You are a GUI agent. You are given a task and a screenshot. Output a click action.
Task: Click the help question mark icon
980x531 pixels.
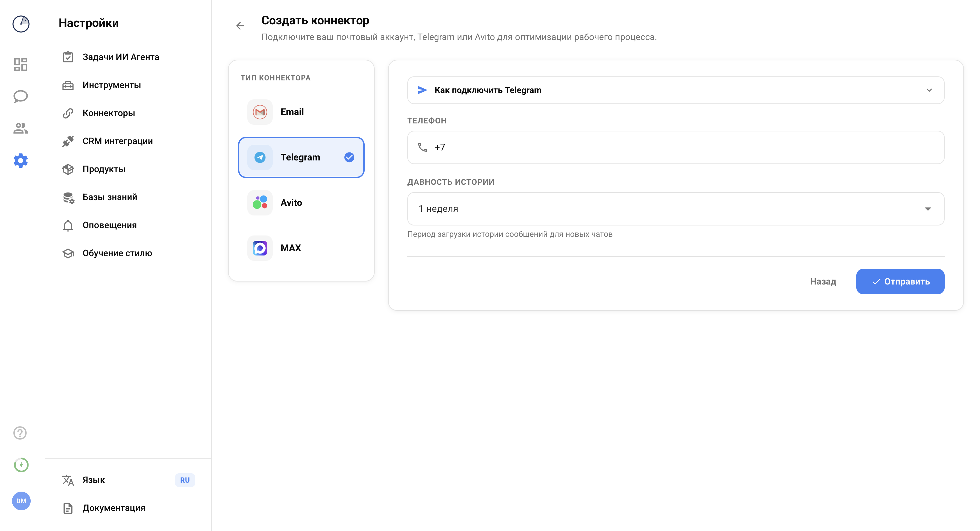(20, 433)
